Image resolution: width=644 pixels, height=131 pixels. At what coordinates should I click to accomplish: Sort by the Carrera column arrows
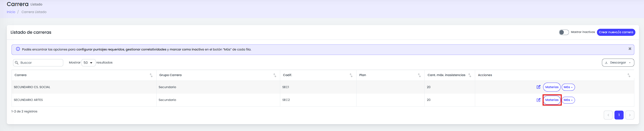coord(151,75)
